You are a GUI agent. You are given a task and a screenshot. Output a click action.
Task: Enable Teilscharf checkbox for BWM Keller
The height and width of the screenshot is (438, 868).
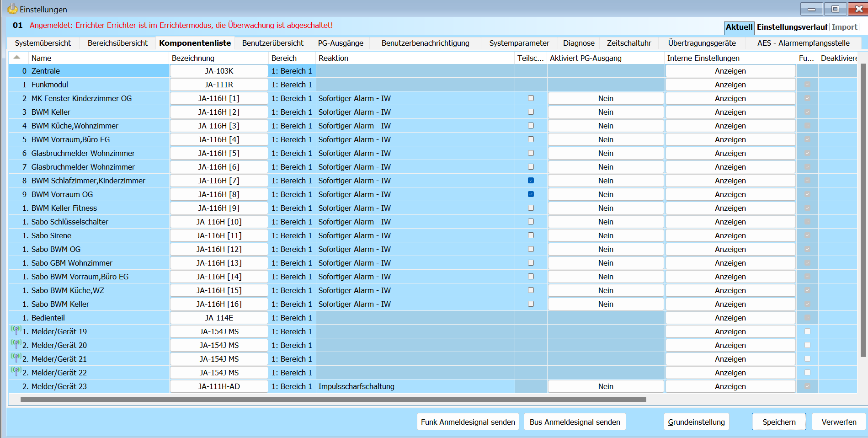pyautogui.click(x=531, y=112)
